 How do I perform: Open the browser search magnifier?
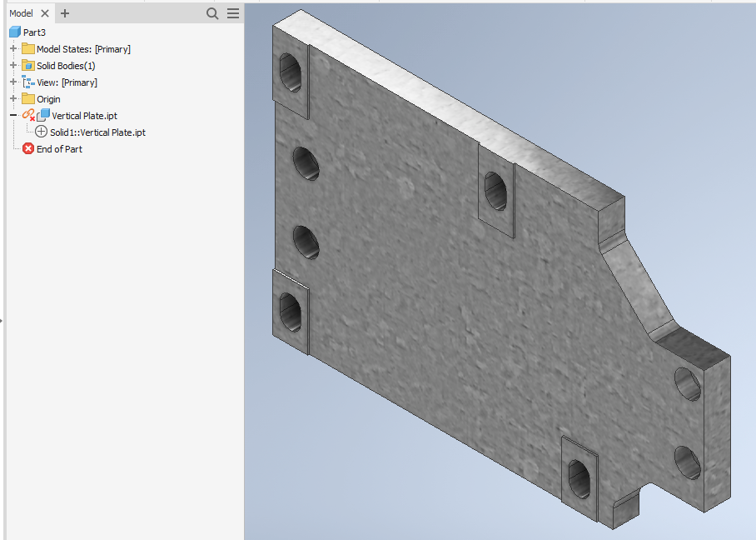(x=211, y=13)
